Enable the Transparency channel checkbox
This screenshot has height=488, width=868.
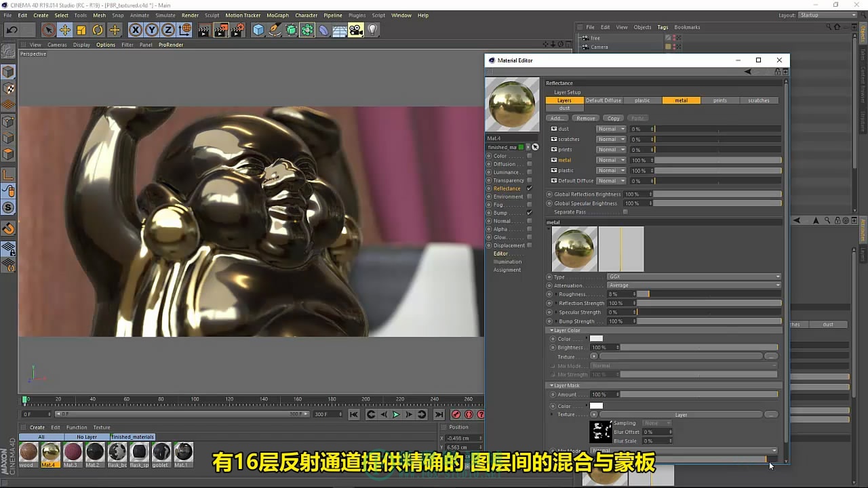[530, 180]
